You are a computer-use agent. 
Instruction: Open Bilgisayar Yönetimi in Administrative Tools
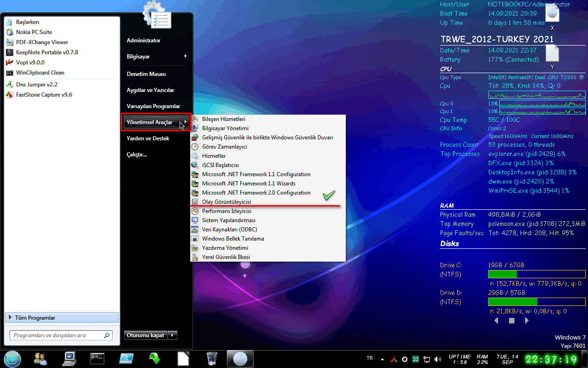pyautogui.click(x=268, y=128)
